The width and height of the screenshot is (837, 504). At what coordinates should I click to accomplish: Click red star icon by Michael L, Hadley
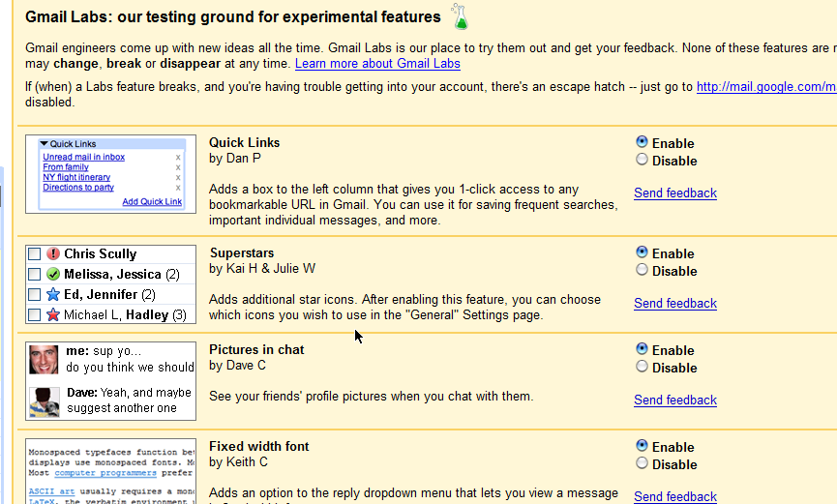pyautogui.click(x=53, y=314)
